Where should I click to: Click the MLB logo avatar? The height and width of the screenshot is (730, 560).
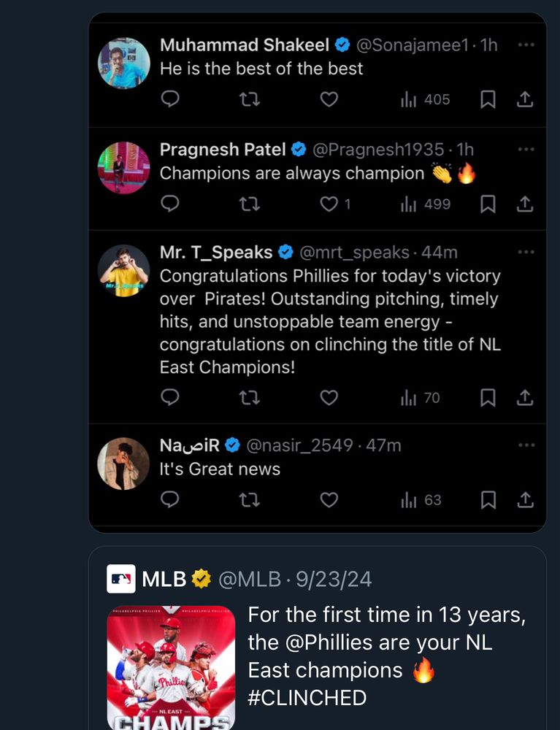[121, 580]
